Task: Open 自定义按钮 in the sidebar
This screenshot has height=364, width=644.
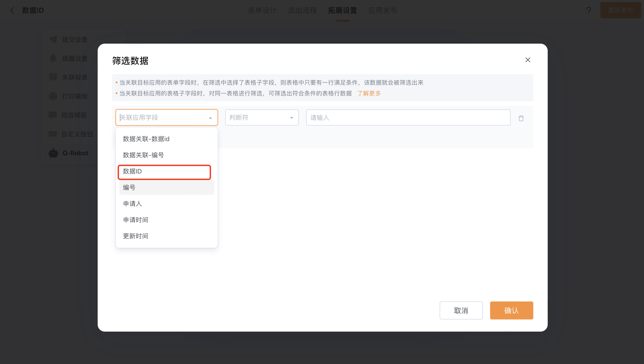Action: [x=77, y=134]
